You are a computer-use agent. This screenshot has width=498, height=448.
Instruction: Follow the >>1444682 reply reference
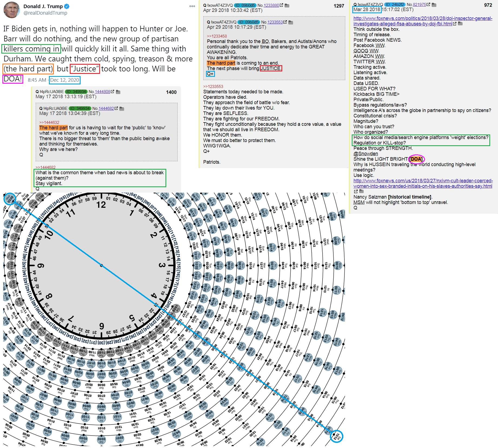coord(45,167)
